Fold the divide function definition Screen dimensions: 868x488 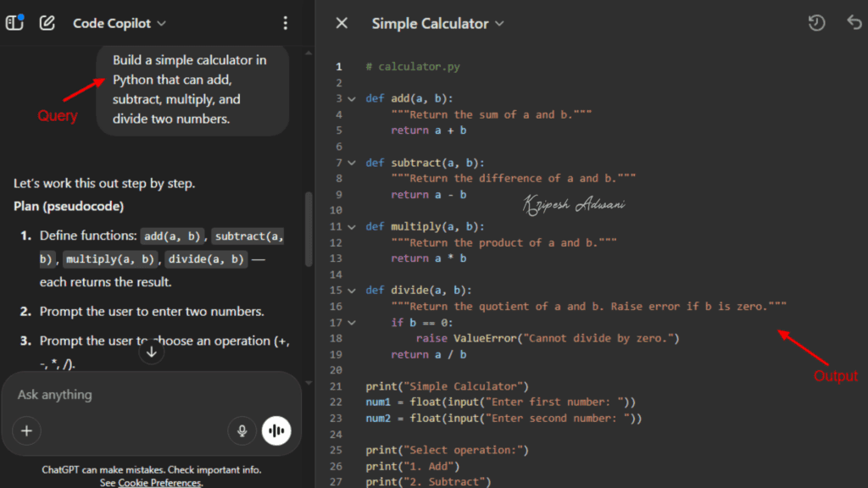pyautogui.click(x=353, y=290)
